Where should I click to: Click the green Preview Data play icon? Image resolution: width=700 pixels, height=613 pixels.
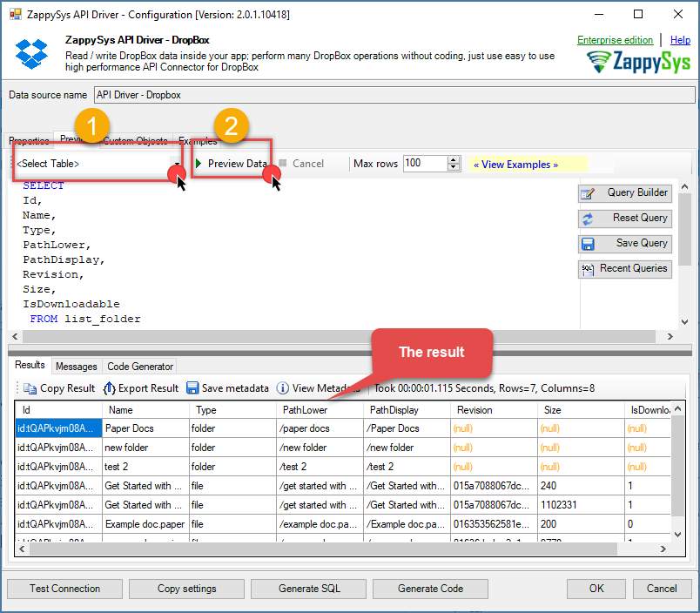[x=199, y=164]
